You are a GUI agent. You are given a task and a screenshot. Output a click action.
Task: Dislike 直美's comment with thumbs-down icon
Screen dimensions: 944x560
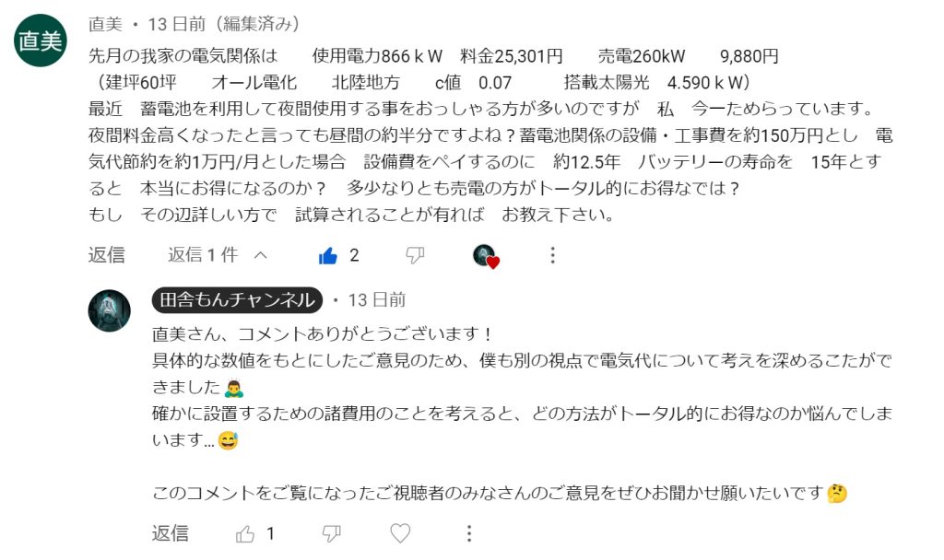[415, 256]
